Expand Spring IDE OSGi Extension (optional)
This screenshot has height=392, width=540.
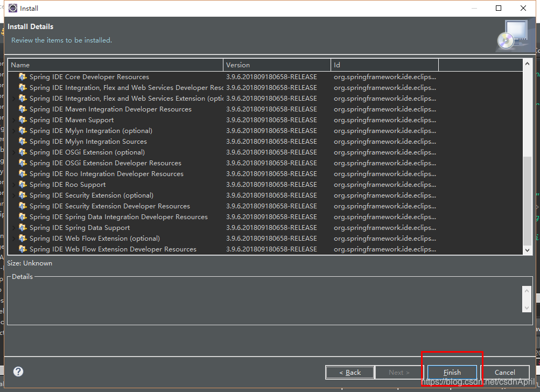click(x=14, y=152)
